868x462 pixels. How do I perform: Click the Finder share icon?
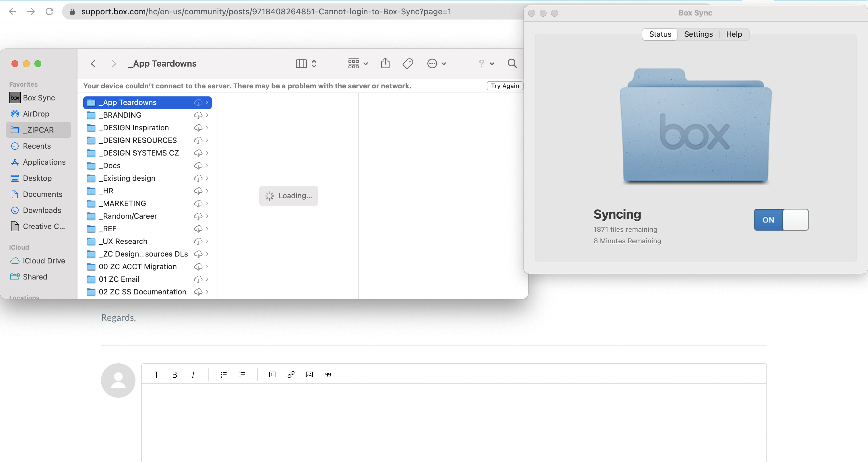point(385,63)
